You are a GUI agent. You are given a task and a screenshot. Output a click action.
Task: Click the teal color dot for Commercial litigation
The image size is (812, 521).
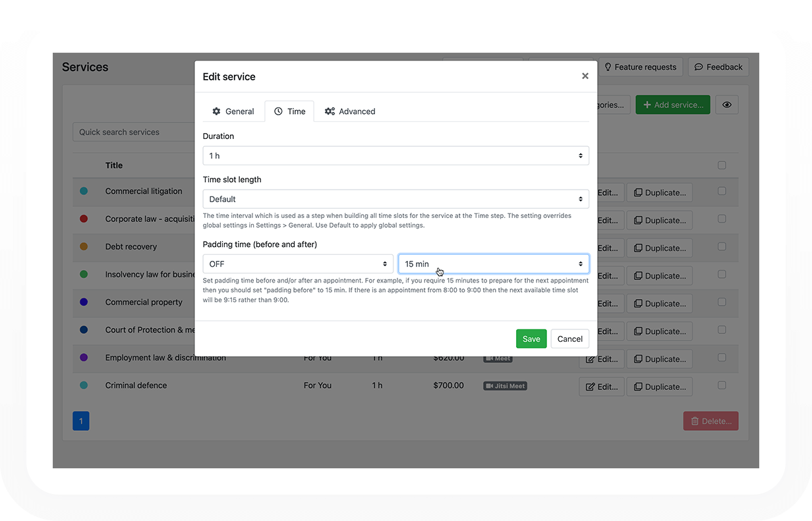pos(84,191)
